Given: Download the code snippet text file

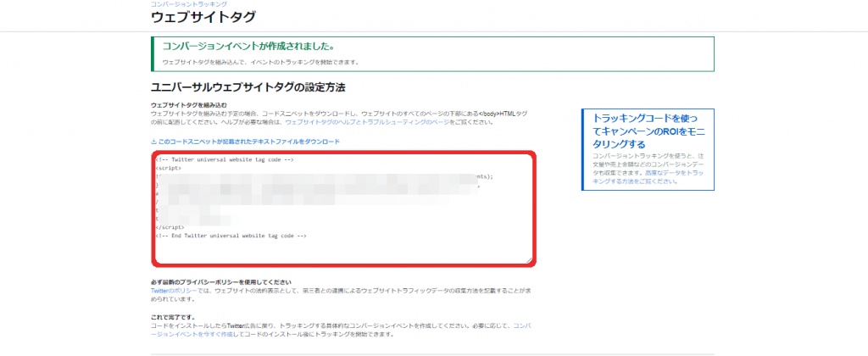Looking at the screenshot, I should [x=248, y=142].
